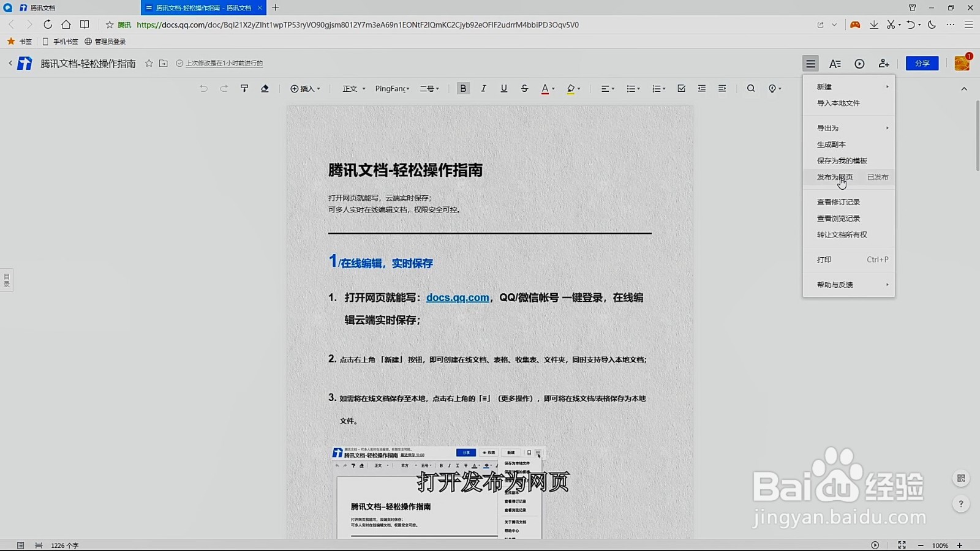The image size is (980, 551).
Task: Toggle bold formatting
Action: click(x=463, y=89)
